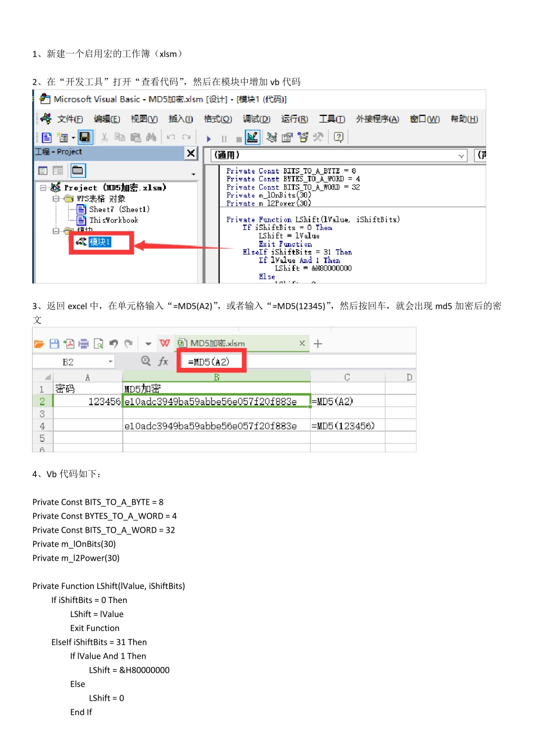Click the Copy icon in VBA toolbar
Screen dimensions: 534x756
point(120,137)
